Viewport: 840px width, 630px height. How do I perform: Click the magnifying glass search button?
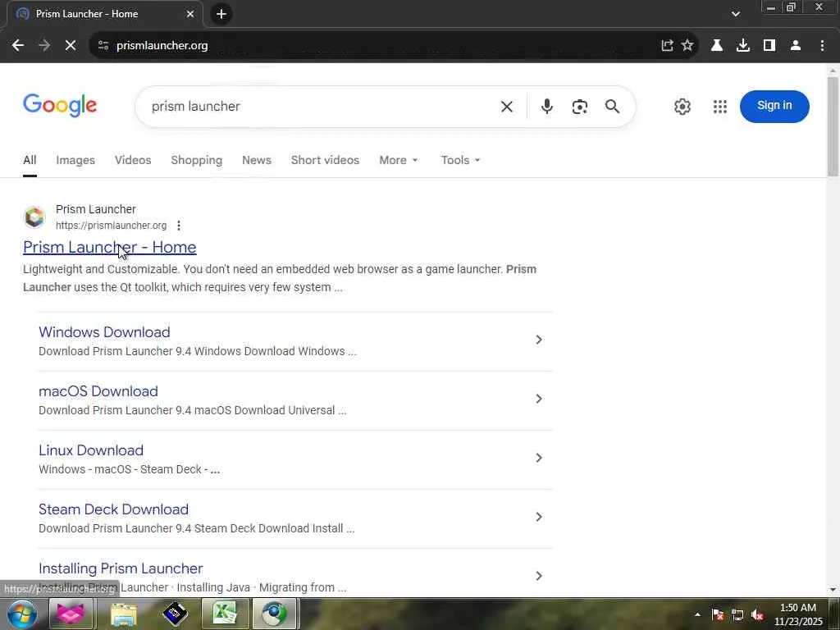(612, 107)
